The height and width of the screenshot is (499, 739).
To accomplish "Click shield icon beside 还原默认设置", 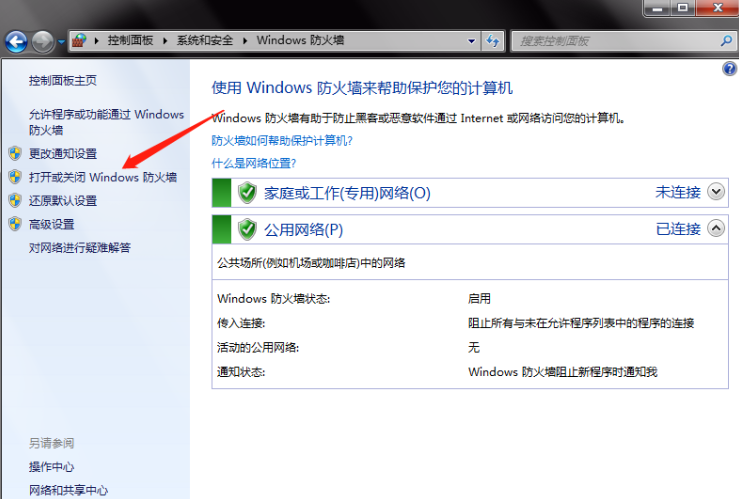I will point(15,200).
